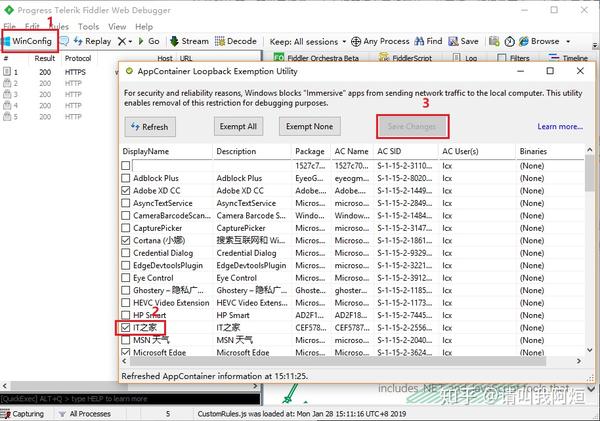Click Browse in Fiddler toolbar
This screenshot has height=421, width=600.
pyautogui.click(x=540, y=41)
